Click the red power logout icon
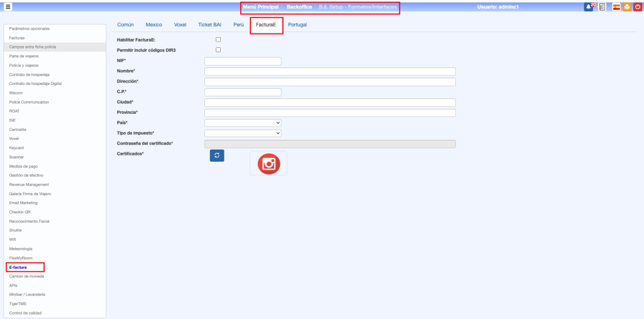 (x=637, y=7)
